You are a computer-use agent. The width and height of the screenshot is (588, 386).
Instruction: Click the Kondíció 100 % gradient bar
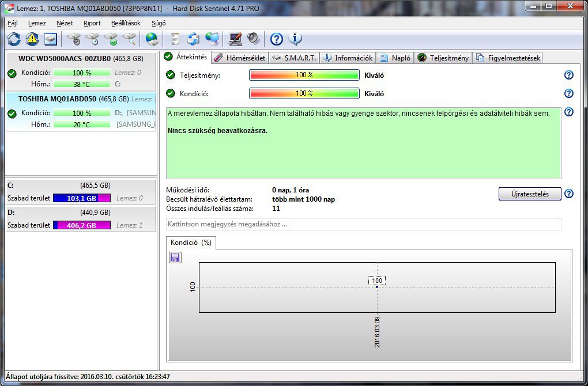point(304,93)
